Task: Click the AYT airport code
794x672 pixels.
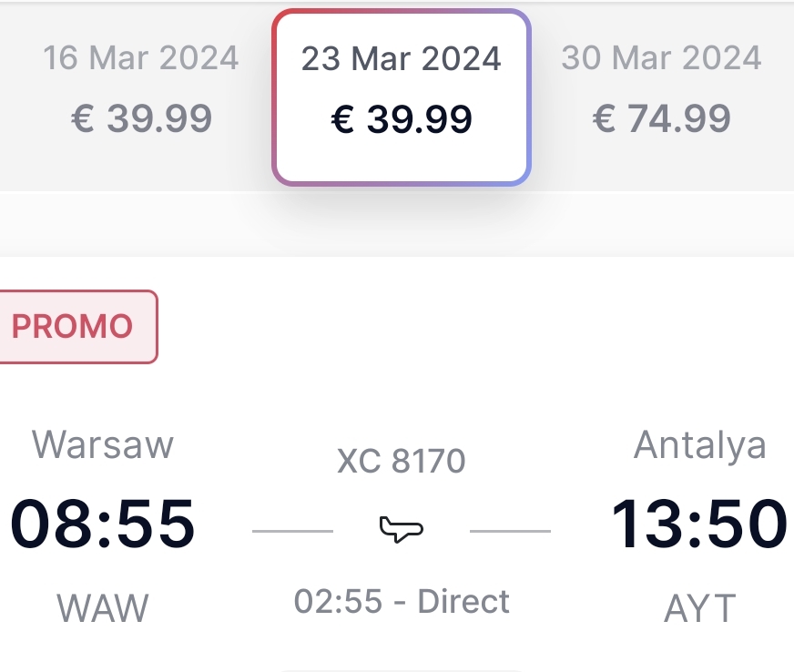Action: point(700,607)
